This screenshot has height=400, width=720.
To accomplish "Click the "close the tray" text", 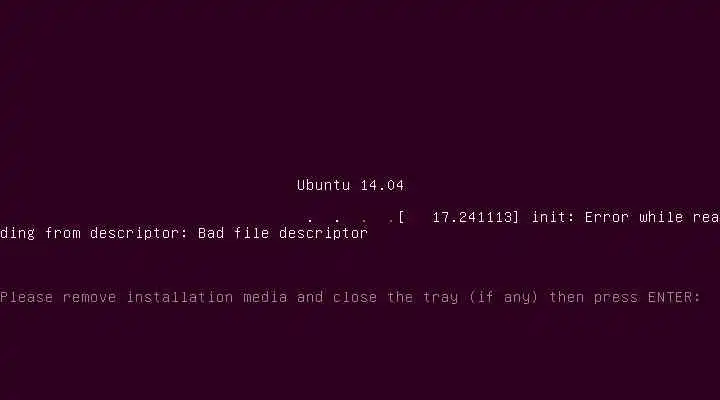I will click(395, 298).
